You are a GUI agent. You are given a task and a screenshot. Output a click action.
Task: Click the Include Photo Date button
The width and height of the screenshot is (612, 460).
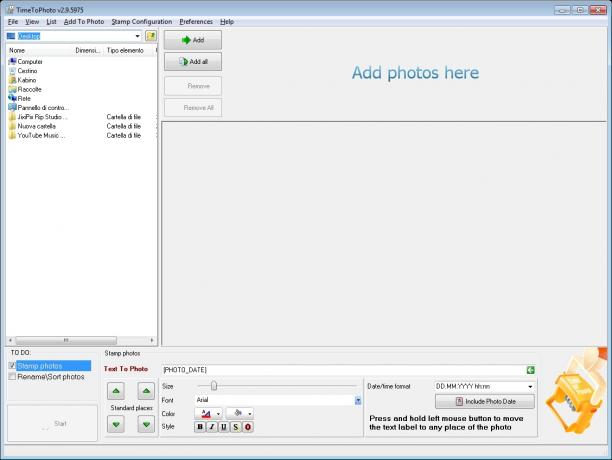point(485,401)
